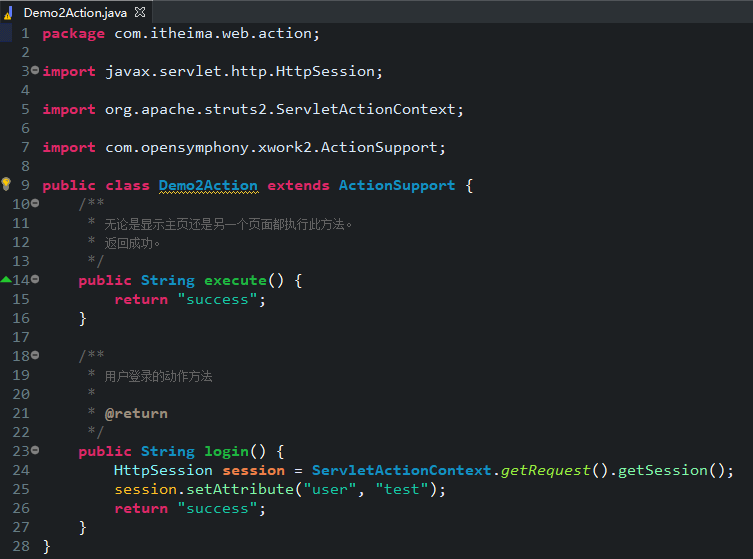
Task: Click the HttpSession type on line 24
Action: (163, 471)
